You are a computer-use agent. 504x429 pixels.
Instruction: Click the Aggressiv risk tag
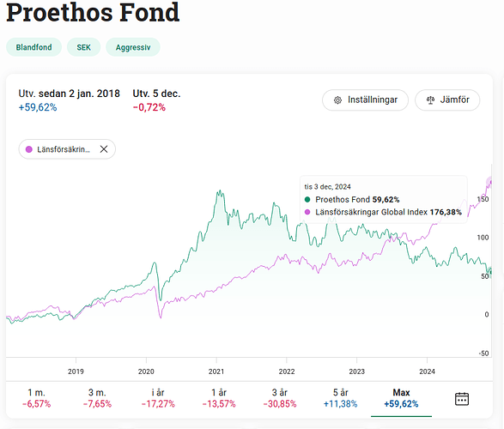click(x=133, y=47)
